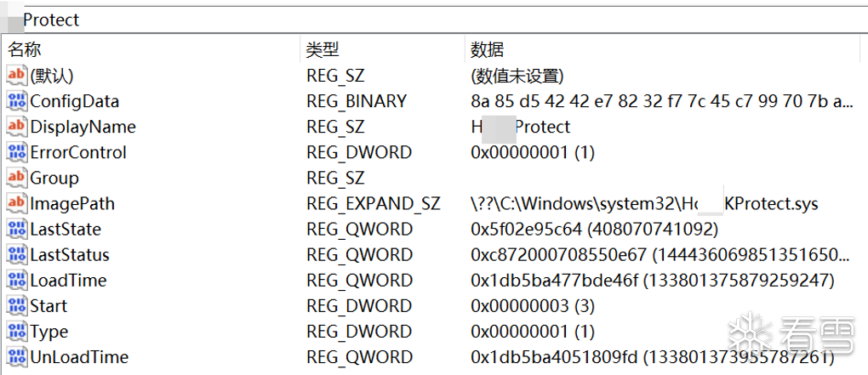
Task: Click the binary icon next to ConfigData
Action: pyautogui.click(x=16, y=101)
